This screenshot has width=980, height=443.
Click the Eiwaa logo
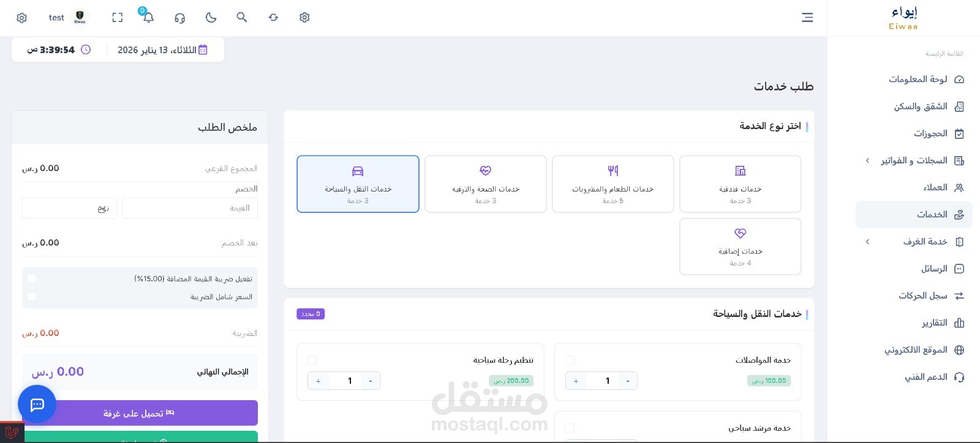coord(903,18)
